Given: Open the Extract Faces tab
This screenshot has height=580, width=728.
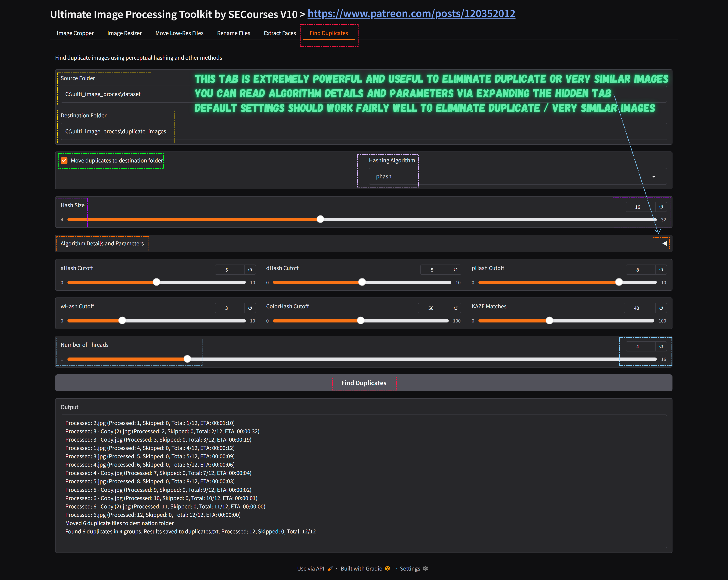Looking at the screenshot, I should [279, 33].
